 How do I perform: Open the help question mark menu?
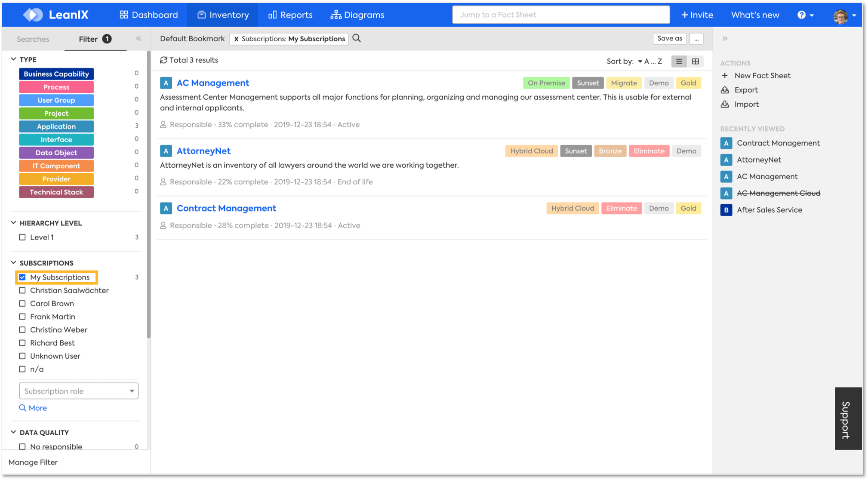pos(801,15)
